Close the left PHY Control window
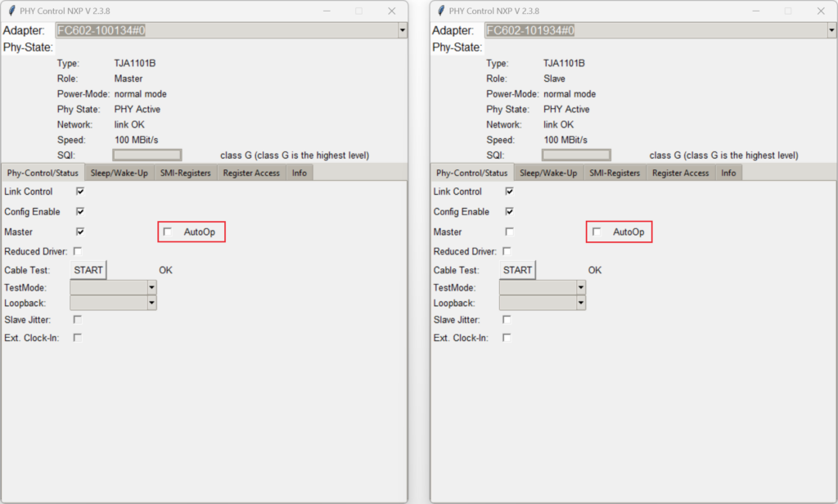This screenshot has width=838, height=504. (392, 11)
